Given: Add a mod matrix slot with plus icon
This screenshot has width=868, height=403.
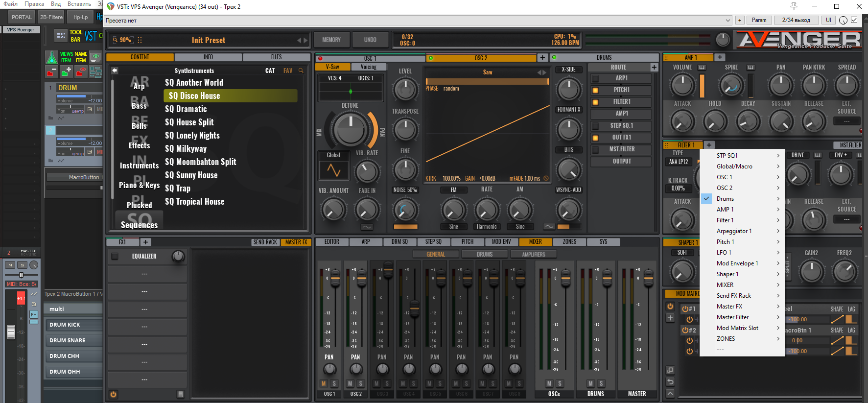Looking at the screenshot, I should click(x=670, y=318).
